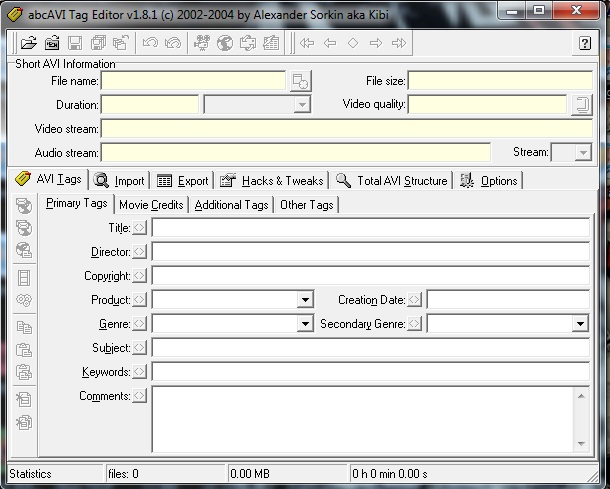The width and height of the screenshot is (610, 489).
Task: Click the globe icon in top toolbar
Action: point(225,43)
